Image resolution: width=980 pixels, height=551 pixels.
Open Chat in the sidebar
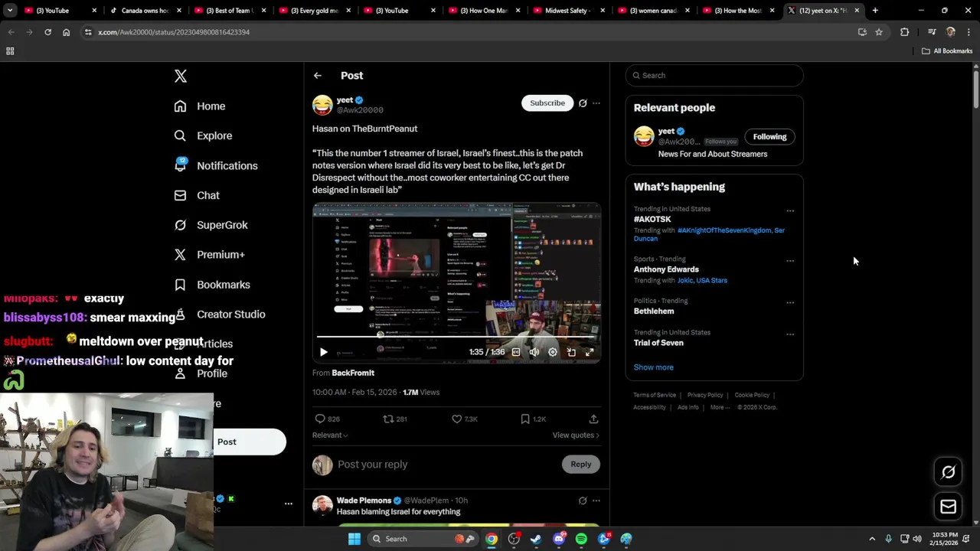(x=197, y=195)
